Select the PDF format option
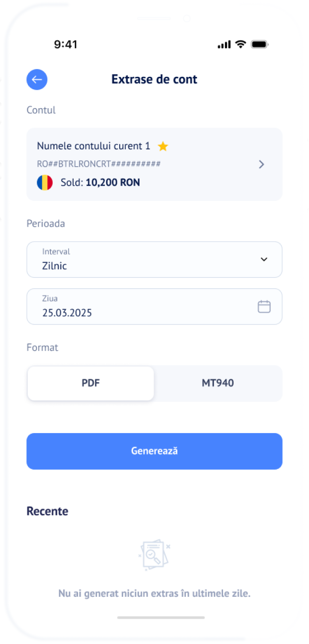309x644 pixels. coord(91,383)
